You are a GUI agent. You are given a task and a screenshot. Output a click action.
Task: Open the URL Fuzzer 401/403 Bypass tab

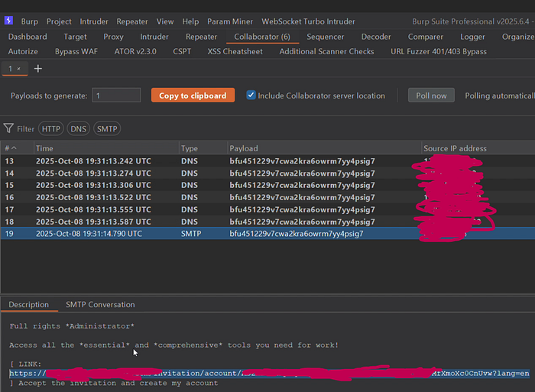pyautogui.click(x=439, y=51)
